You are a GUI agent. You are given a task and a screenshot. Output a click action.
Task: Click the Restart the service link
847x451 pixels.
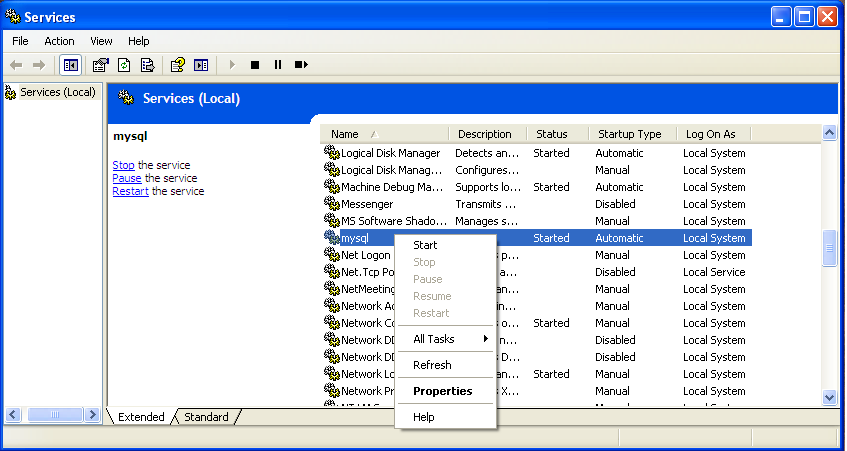130,191
